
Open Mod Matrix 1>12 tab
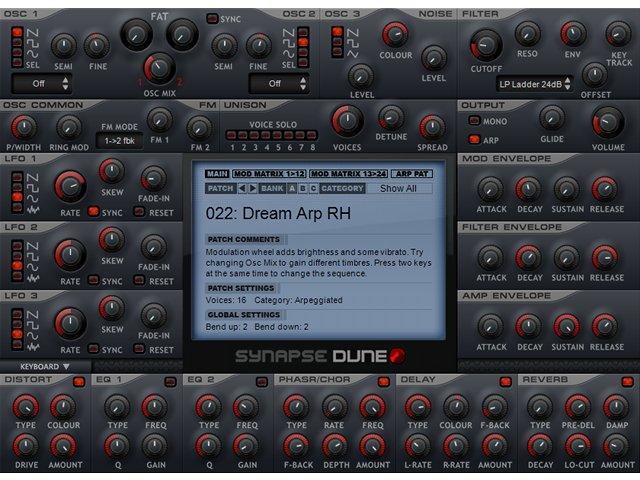269,173
